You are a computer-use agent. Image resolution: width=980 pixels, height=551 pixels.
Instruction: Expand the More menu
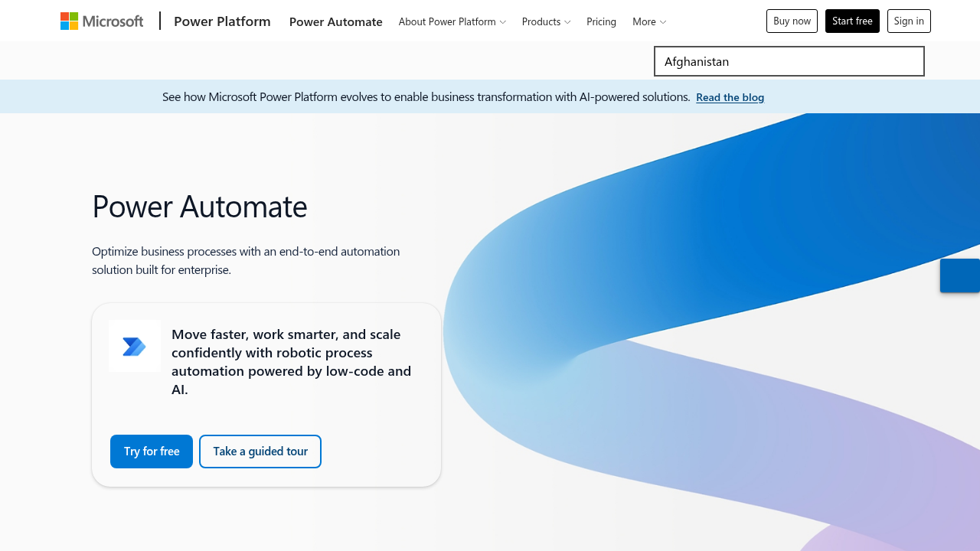click(649, 21)
